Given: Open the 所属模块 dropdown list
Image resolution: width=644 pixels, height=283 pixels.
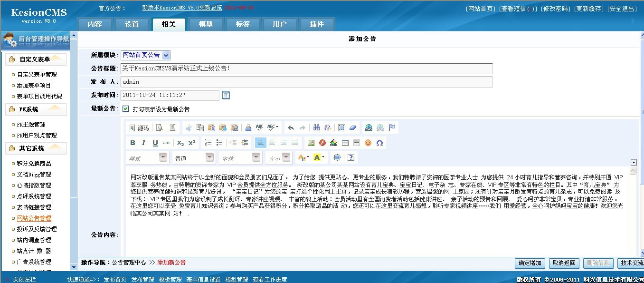Looking at the screenshot, I should (x=166, y=55).
